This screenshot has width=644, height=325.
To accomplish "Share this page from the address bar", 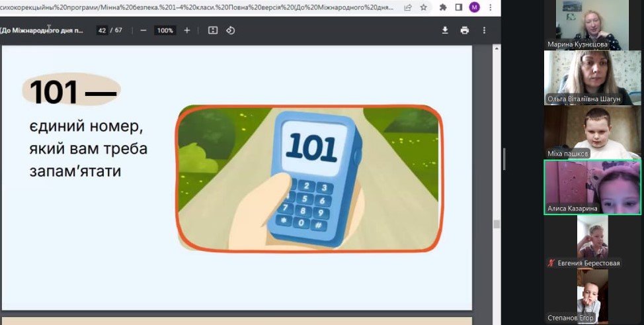I will tap(408, 7).
